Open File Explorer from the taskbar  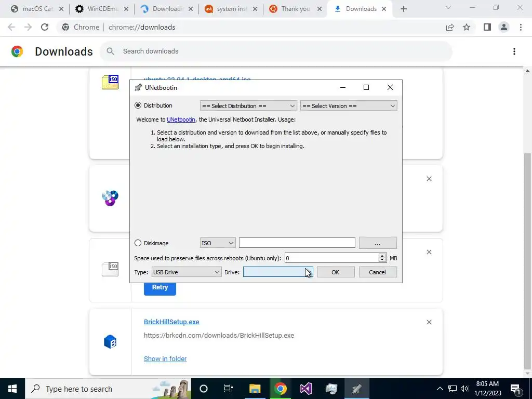tap(255, 389)
